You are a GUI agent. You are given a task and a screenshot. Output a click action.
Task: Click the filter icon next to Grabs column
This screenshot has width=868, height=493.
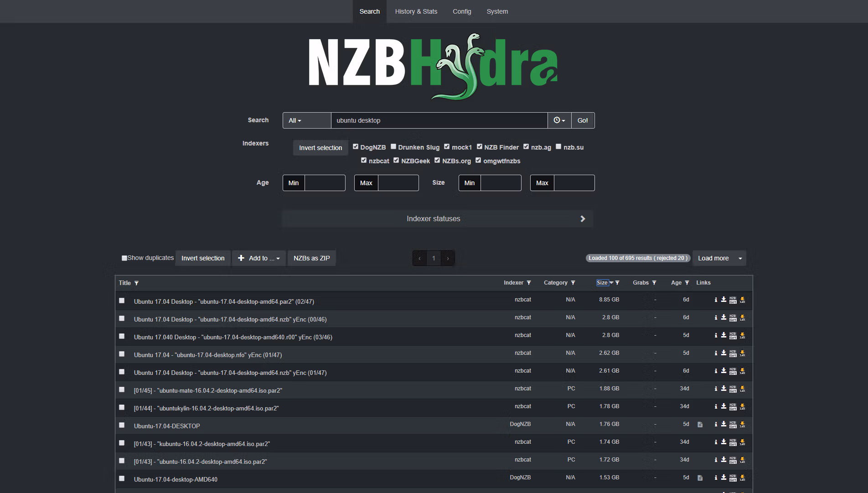(x=654, y=283)
